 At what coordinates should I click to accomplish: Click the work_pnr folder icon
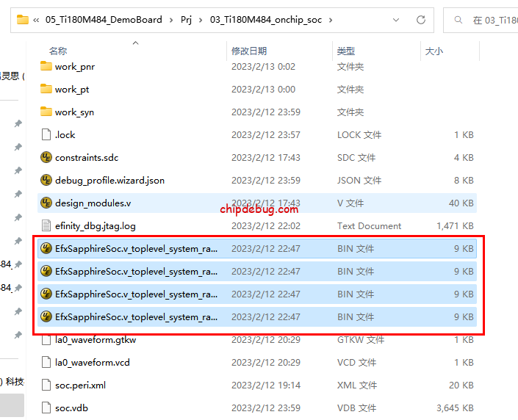46,67
